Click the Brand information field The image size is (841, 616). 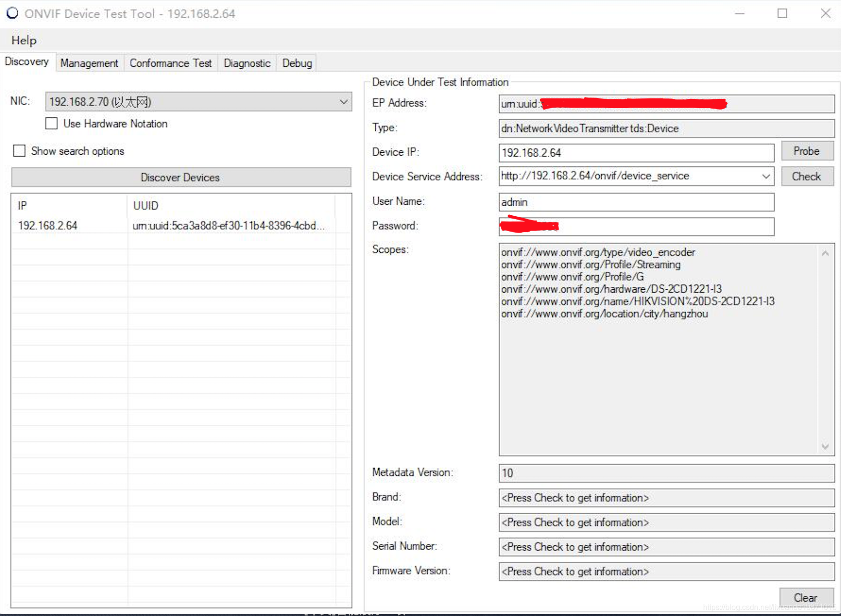(x=667, y=498)
